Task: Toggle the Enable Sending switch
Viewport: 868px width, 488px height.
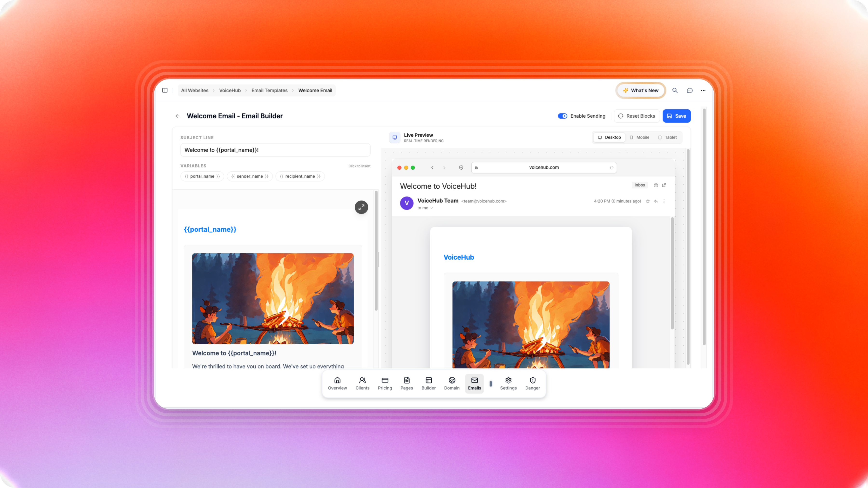Action: pyautogui.click(x=562, y=116)
